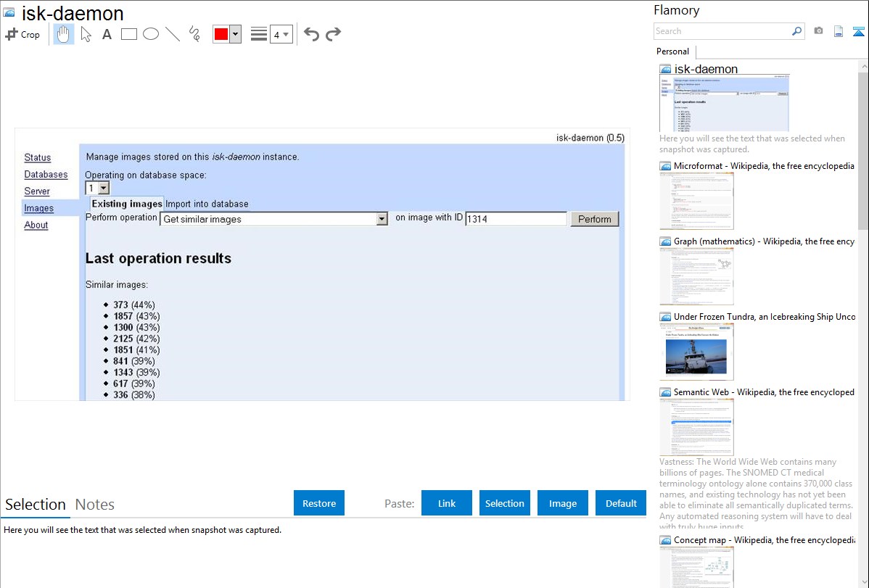Open the About link
869x588 pixels.
(36, 225)
